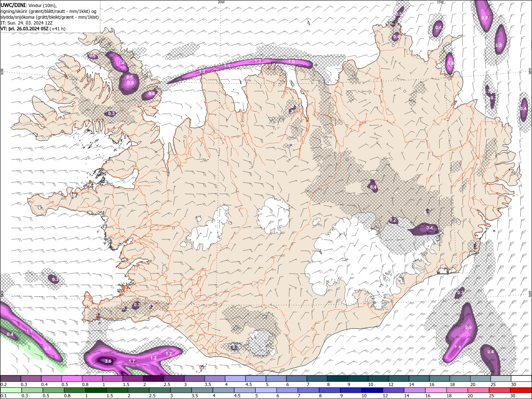Select the 'Vindur (10m)' header label

point(42,5)
